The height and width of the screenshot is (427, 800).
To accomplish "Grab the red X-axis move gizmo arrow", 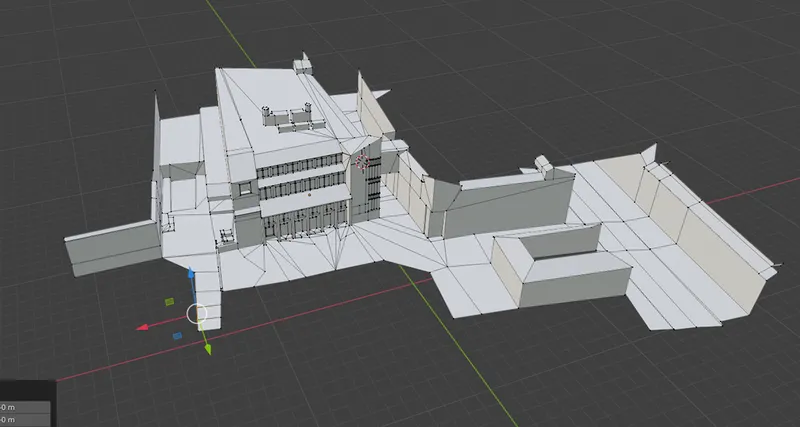I will [x=142, y=327].
